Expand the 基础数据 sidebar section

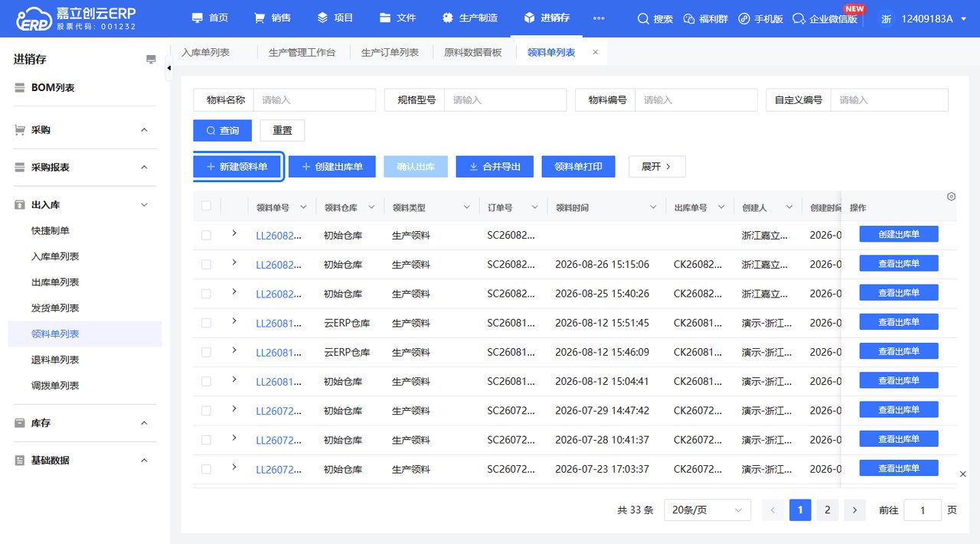point(144,461)
